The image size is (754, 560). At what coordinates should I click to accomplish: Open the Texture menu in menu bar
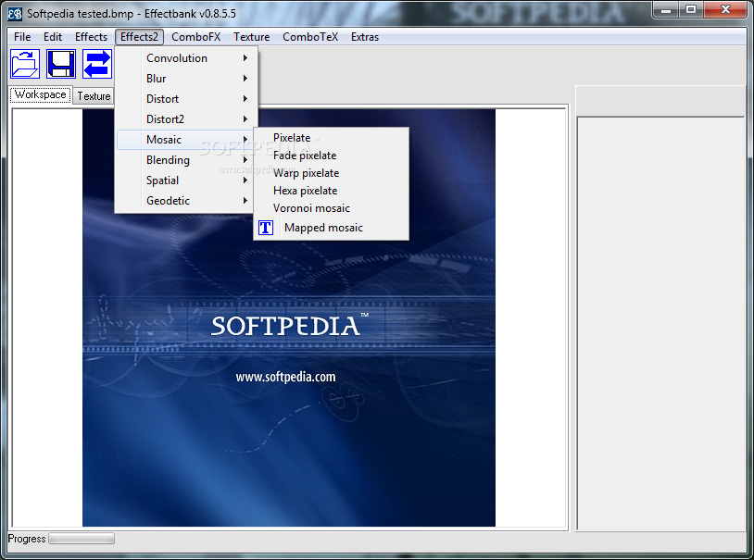(252, 37)
